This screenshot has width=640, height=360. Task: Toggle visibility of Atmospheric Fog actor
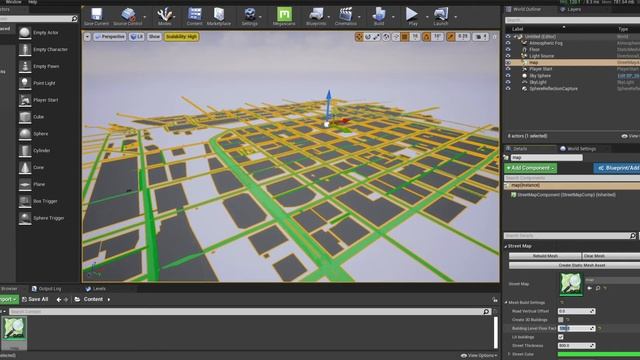[x=508, y=43]
